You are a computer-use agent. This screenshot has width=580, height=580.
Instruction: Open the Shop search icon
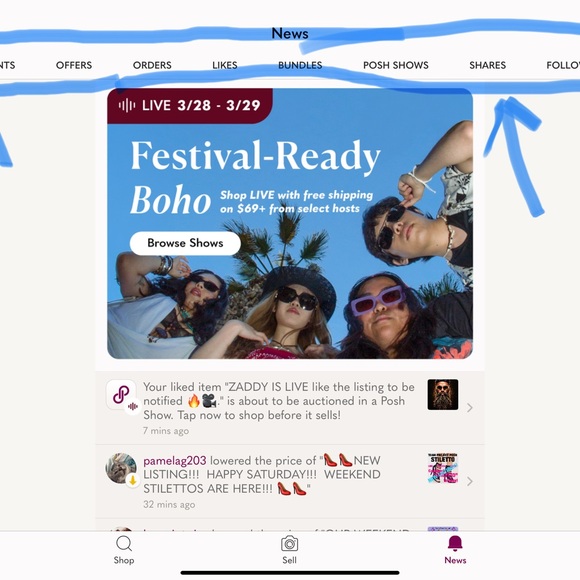coord(124,544)
